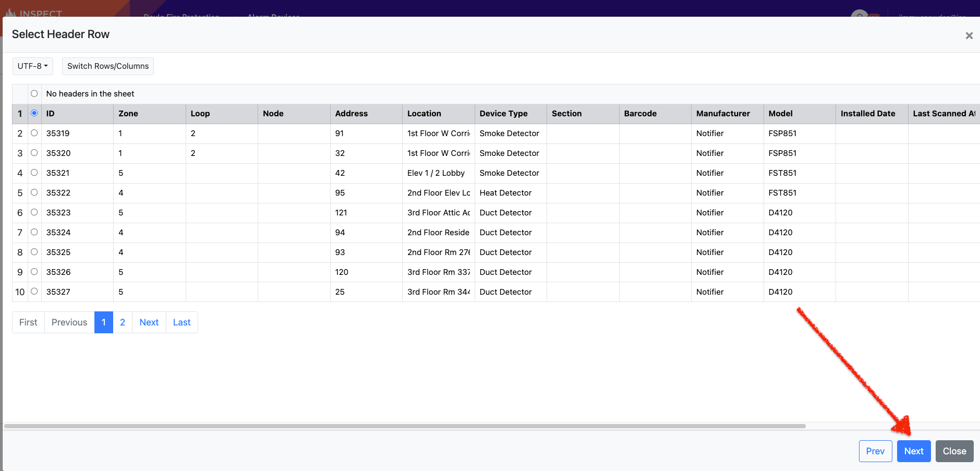Click Smoke Detector cell in row 35320
This screenshot has width=980, height=471.
click(511, 153)
